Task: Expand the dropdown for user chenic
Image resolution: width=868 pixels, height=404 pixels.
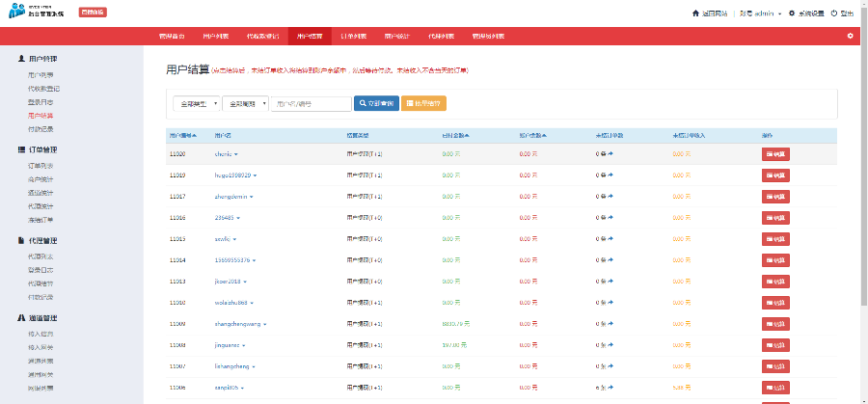Action: [x=236, y=154]
